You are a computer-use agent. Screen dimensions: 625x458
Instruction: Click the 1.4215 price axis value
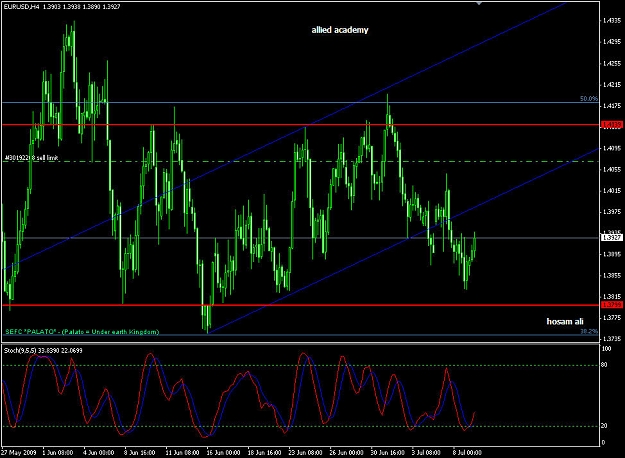coord(612,85)
